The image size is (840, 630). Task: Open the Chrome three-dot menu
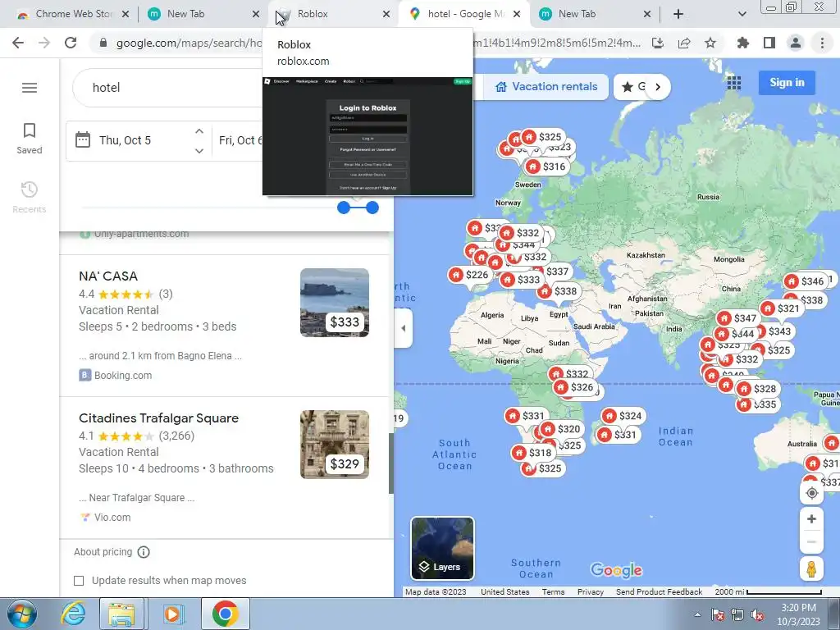pos(822,43)
